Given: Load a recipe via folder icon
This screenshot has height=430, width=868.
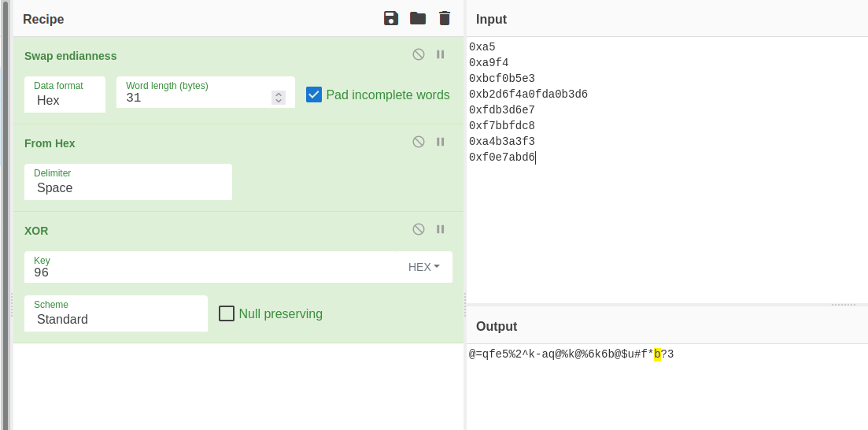Looking at the screenshot, I should tap(418, 18).
